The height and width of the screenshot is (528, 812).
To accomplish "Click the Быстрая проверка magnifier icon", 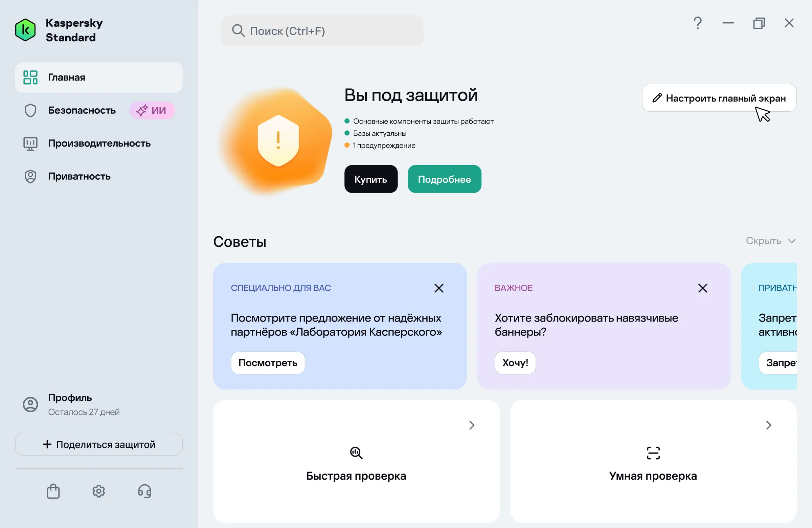I will pyautogui.click(x=356, y=453).
